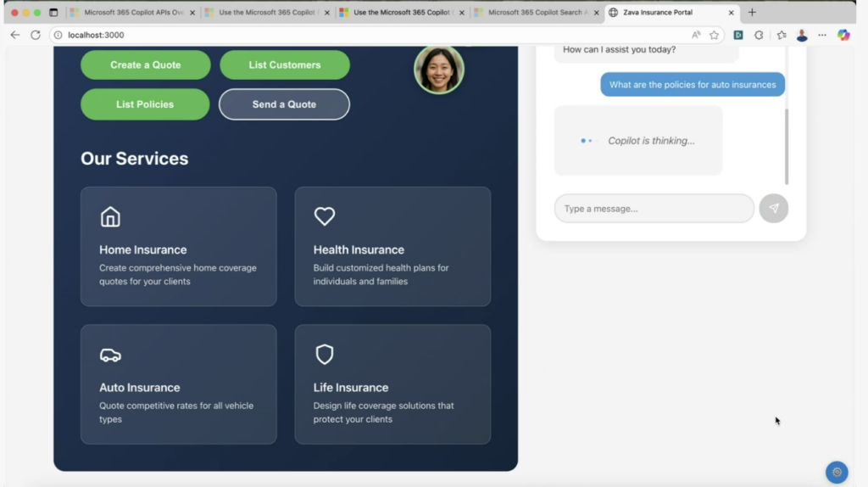The image size is (868, 487).
Task: Open favorites list icon in toolbar
Action: (781, 35)
